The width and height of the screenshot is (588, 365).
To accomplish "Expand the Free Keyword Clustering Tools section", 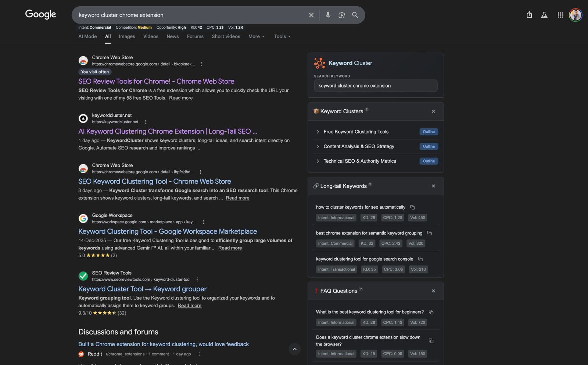I will click(x=318, y=132).
